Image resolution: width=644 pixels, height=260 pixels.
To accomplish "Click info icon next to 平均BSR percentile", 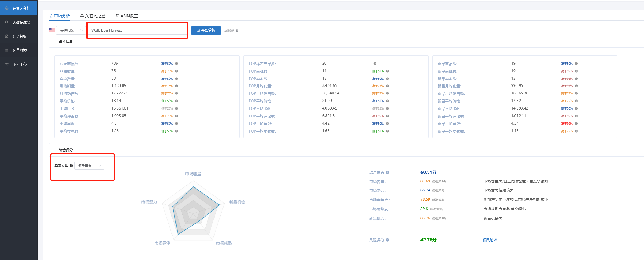I will (x=177, y=108).
